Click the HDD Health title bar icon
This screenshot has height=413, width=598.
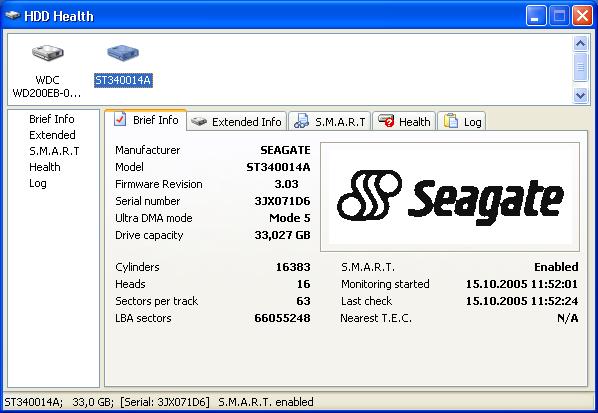[12, 16]
